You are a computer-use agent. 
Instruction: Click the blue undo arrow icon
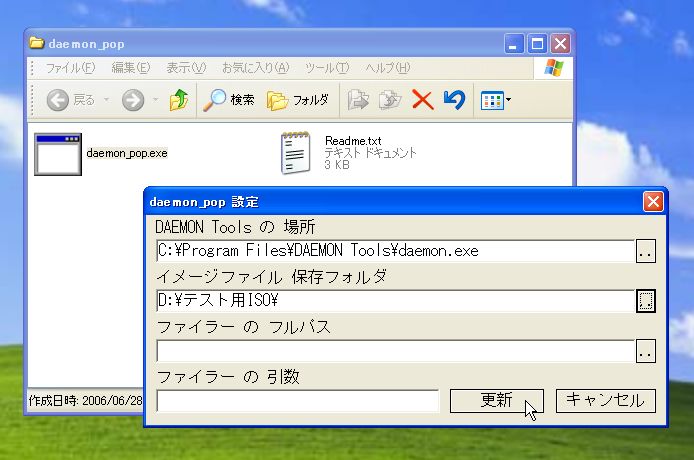455,100
